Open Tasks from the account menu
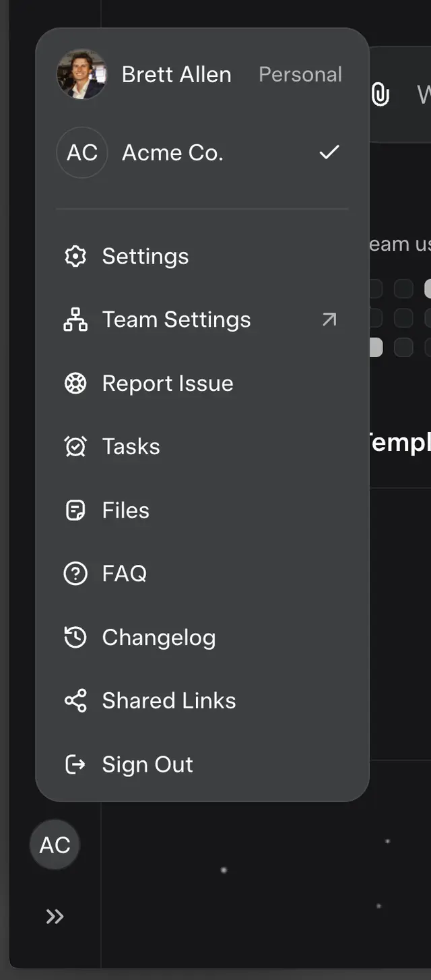The height and width of the screenshot is (980, 431). [x=202, y=447]
